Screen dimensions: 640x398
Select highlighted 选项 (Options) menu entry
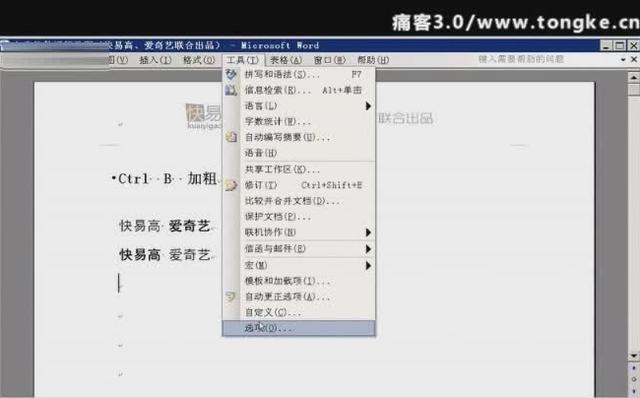click(299, 328)
